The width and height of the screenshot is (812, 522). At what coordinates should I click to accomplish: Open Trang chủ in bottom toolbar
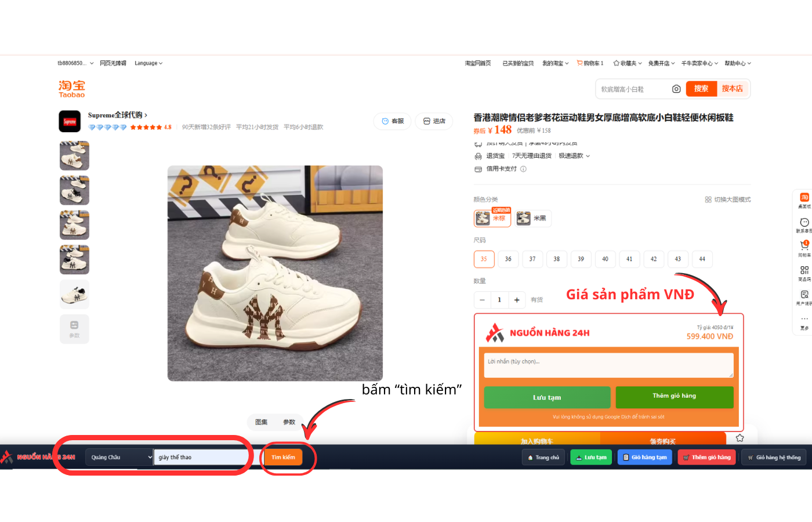(x=543, y=458)
